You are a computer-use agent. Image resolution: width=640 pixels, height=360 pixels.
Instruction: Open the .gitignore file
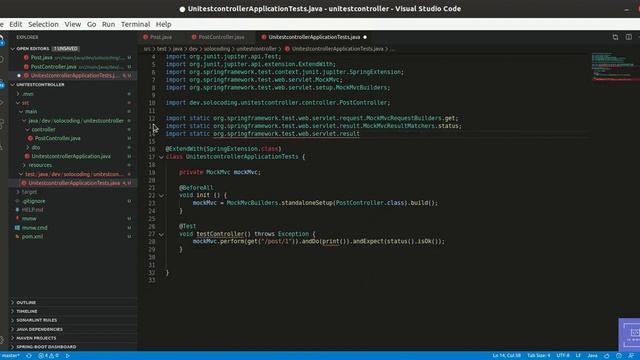[33, 201]
